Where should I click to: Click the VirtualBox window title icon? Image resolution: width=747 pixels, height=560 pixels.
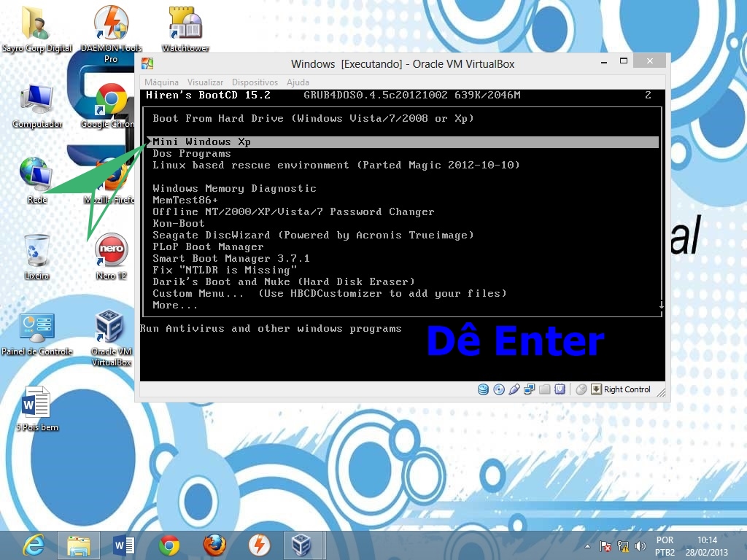[147, 63]
